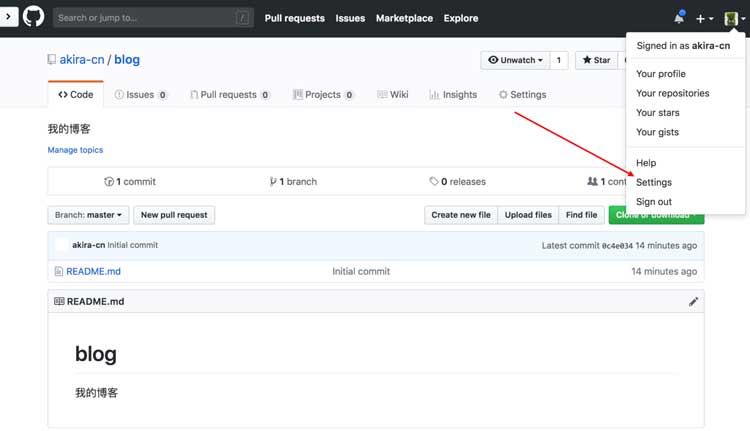Open the Initial commit message in file row
750x431 pixels.
coord(361,271)
